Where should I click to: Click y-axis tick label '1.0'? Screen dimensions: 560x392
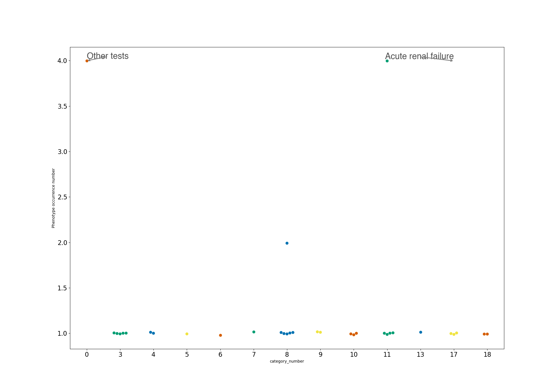tap(62, 333)
